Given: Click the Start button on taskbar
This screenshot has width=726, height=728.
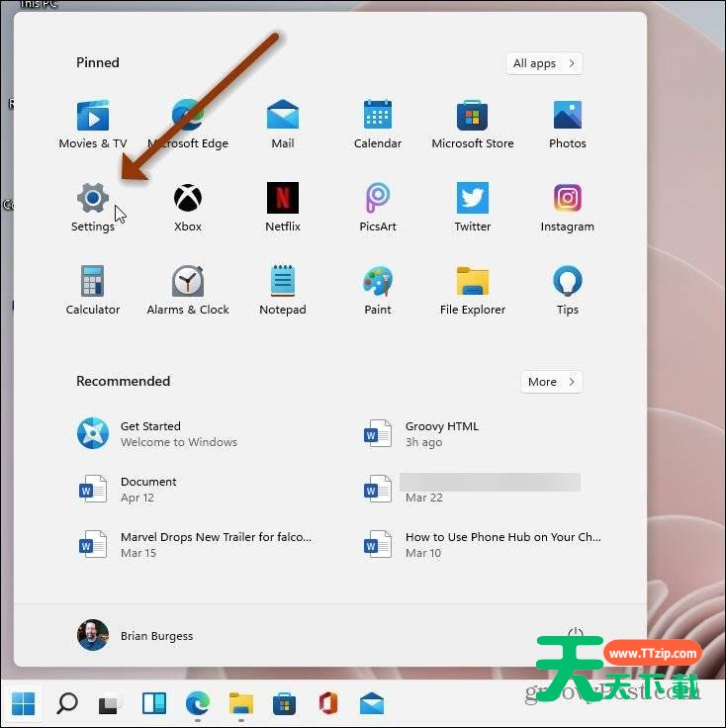Looking at the screenshot, I should tap(24, 703).
